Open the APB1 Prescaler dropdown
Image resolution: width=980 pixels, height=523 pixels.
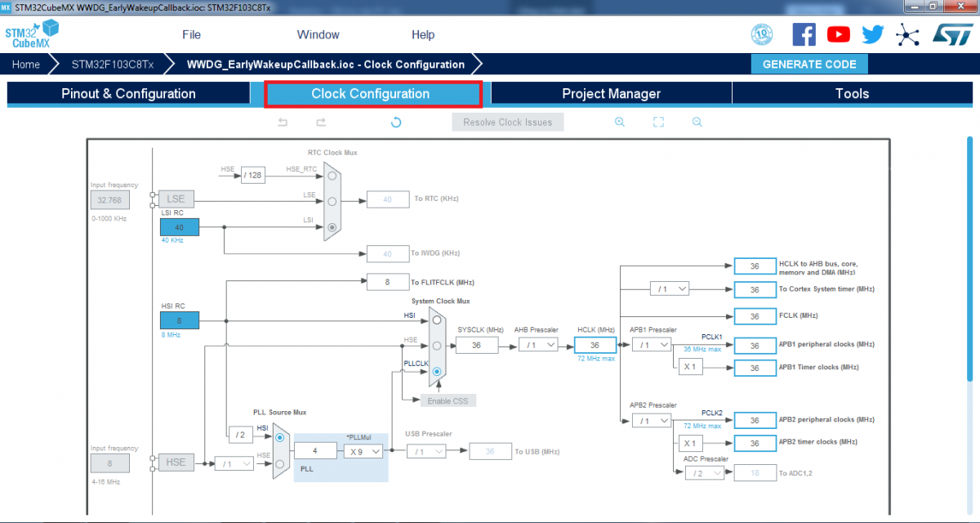pyautogui.click(x=652, y=345)
